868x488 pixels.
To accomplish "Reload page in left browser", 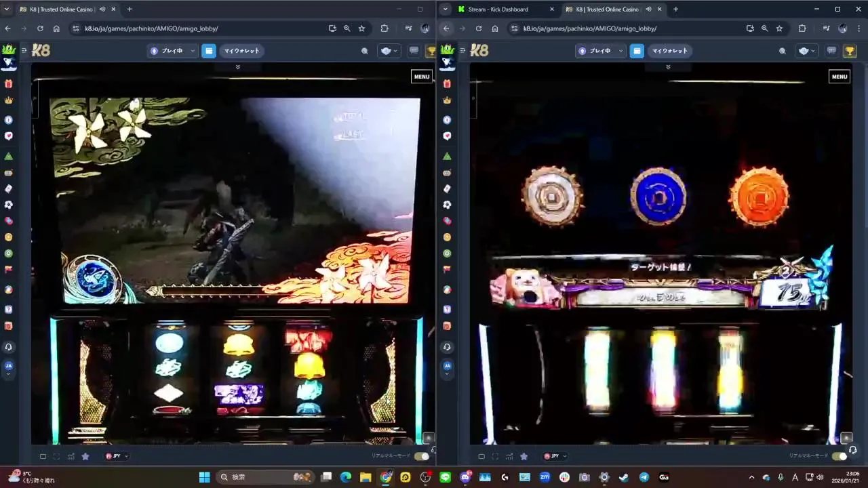I will [40, 28].
